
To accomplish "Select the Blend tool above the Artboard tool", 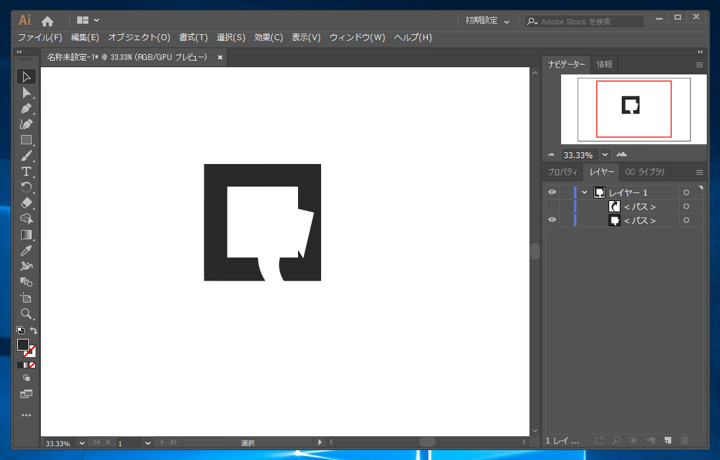I will coord(26,282).
